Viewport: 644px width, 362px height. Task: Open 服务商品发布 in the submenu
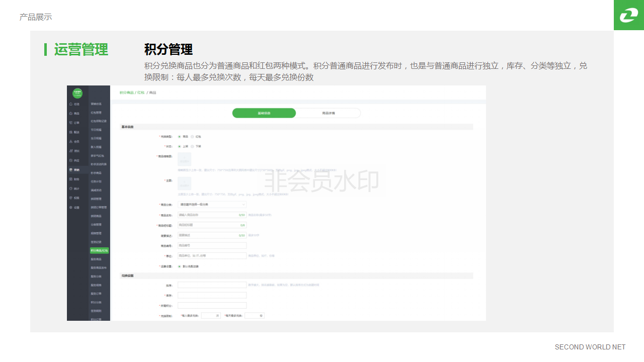tap(99, 267)
